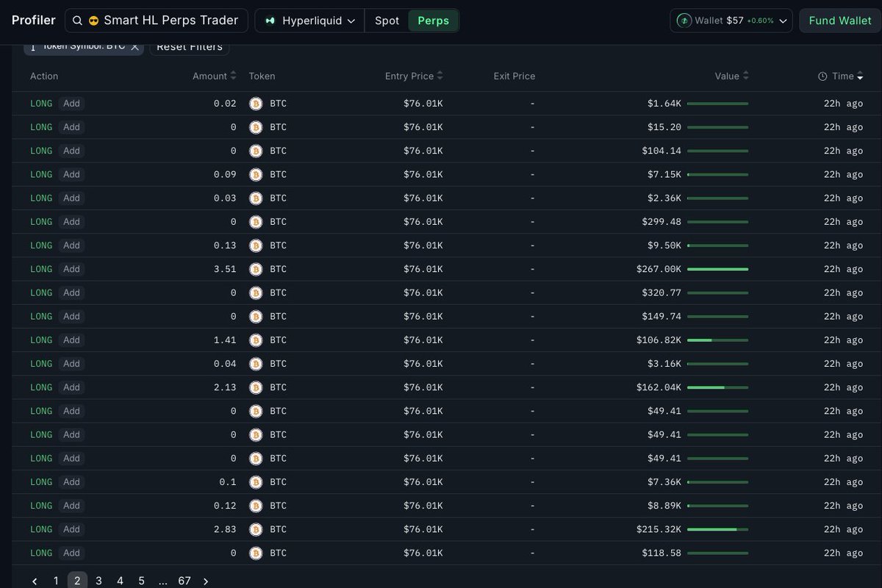Click BTC icon in 3.51 amount row

[x=256, y=269]
